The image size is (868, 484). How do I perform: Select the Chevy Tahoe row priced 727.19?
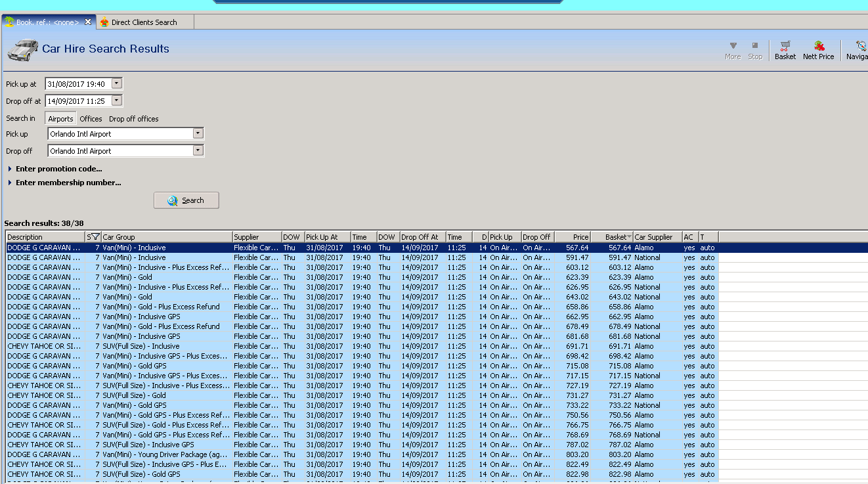[362, 385]
